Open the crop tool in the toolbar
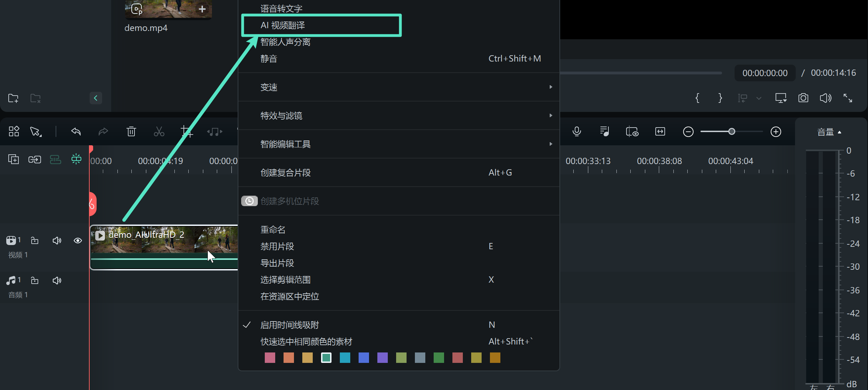The image size is (868, 390). pyautogui.click(x=187, y=132)
